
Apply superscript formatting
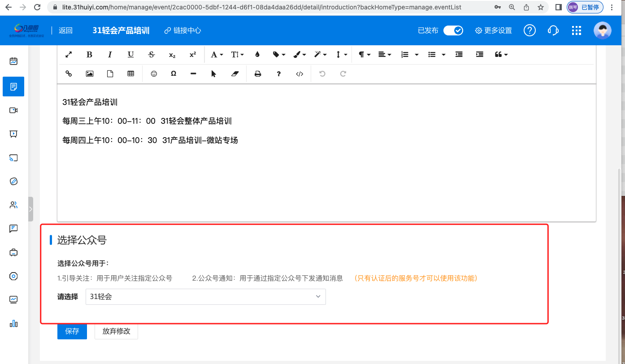click(193, 54)
